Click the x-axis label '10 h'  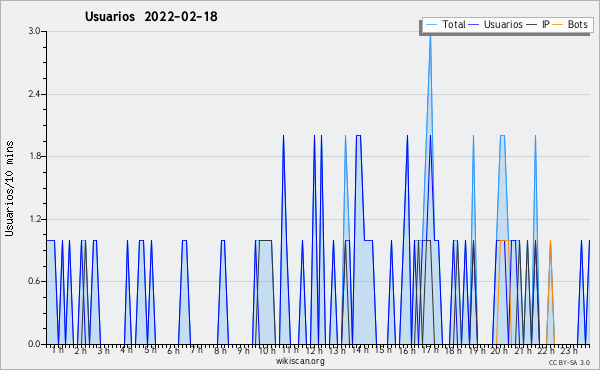pyautogui.click(x=267, y=351)
